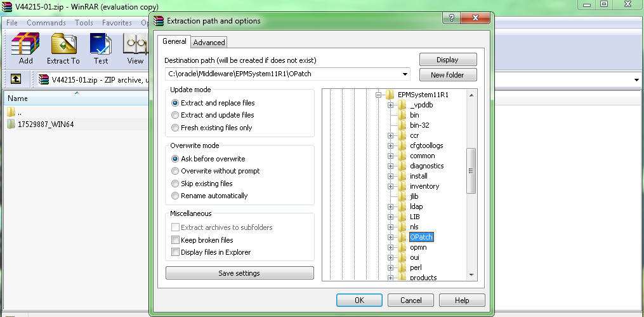Screen dimensions: 644x317
Task: Open the Tools menu
Action: coord(84,23)
